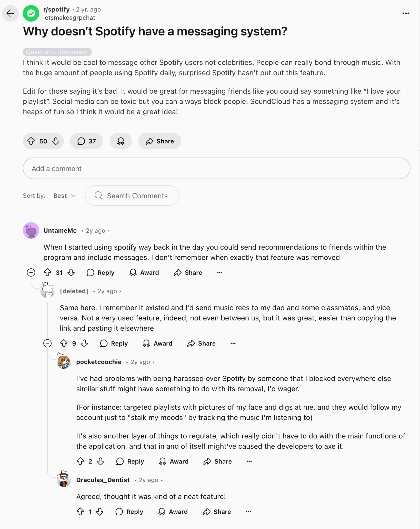Upvote the main post
420x529 pixels.
[x=31, y=141]
